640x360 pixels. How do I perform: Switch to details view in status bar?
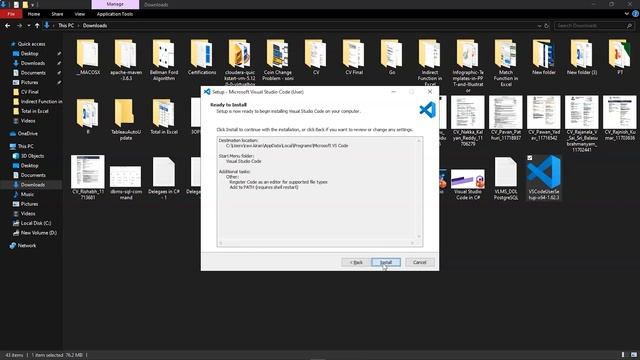(623, 355)
